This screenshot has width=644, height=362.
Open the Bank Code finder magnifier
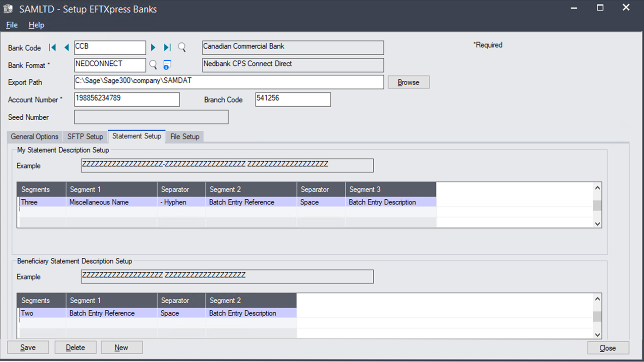(182, 48)
